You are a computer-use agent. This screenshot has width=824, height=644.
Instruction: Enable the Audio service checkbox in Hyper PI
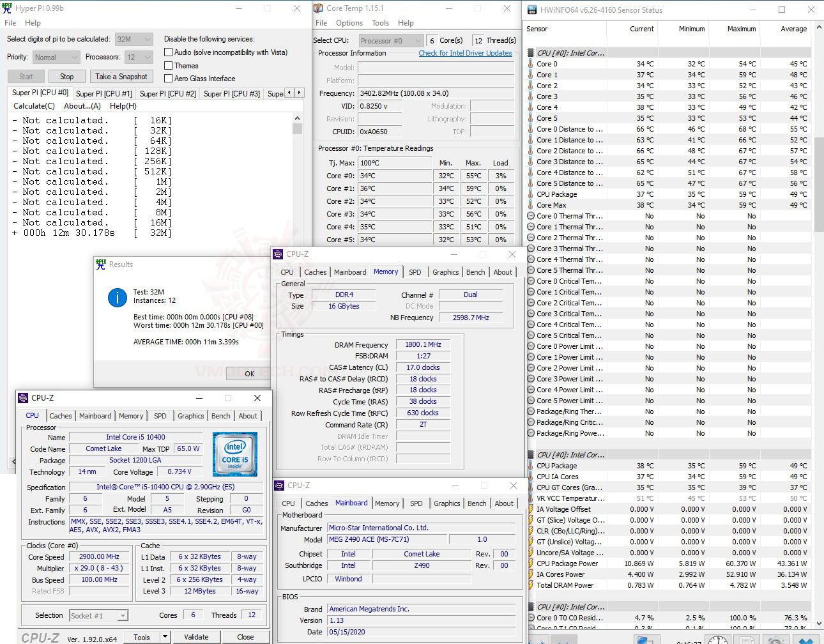169,52
